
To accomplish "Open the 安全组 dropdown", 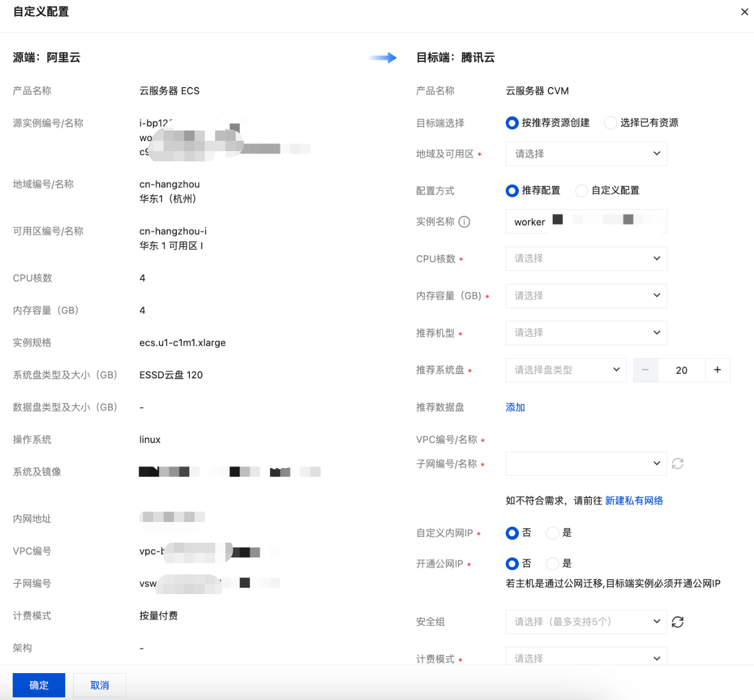I will pyautogui.click(x=586, y=622).
